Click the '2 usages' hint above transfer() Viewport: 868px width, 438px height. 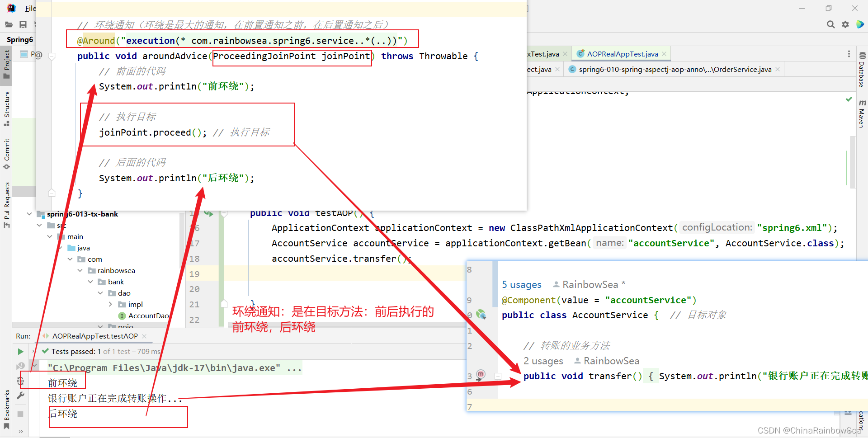(x=543, y=361)
